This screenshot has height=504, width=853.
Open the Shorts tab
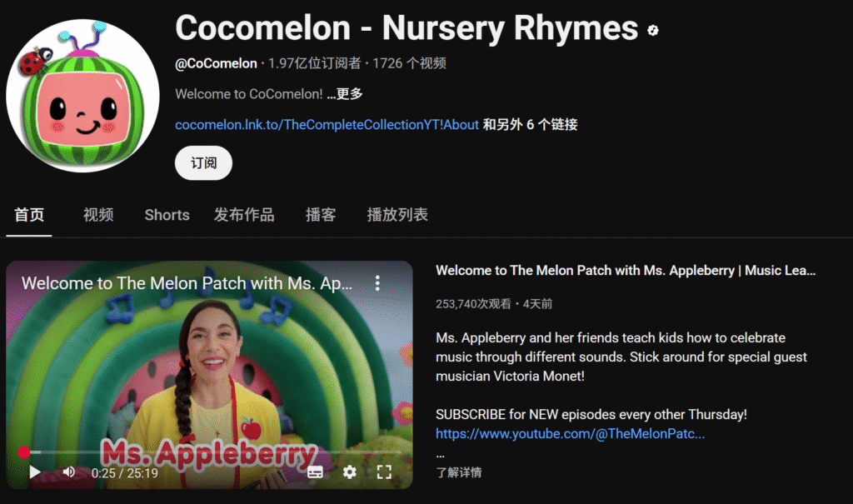167,215
